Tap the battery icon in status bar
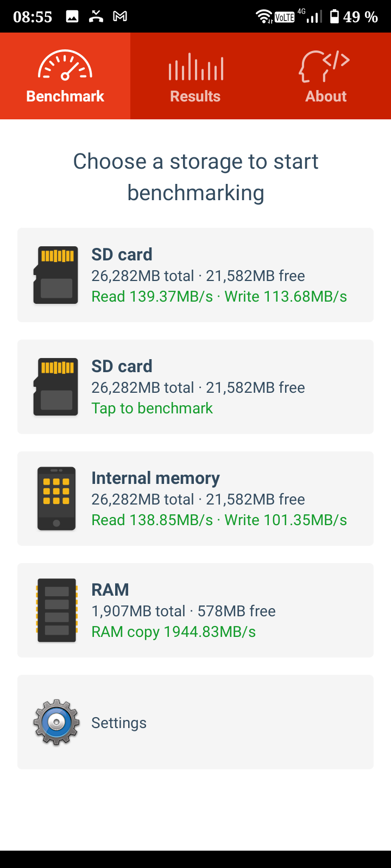Viewport: 391px width, 868px height. [x=335, y=16]
